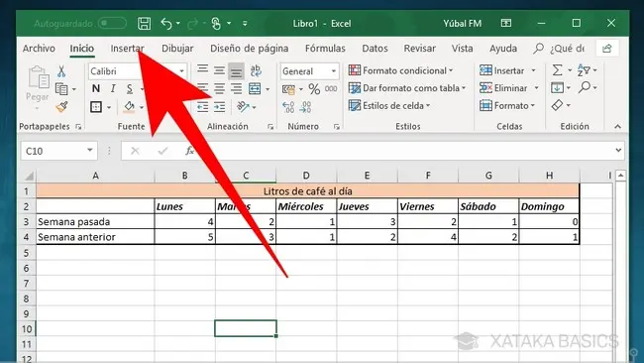644x363 pixels.
Task: Toggle bold with the N button
Action: coord(96,88)
